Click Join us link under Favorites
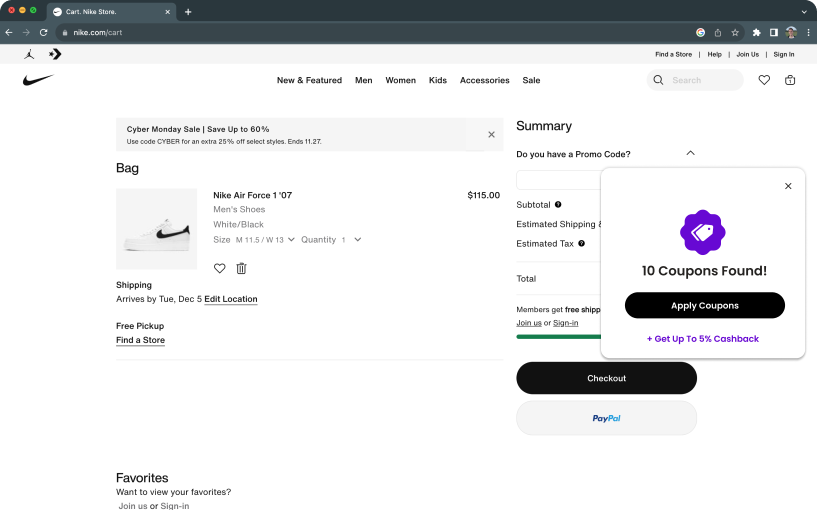 click(133, 506)
